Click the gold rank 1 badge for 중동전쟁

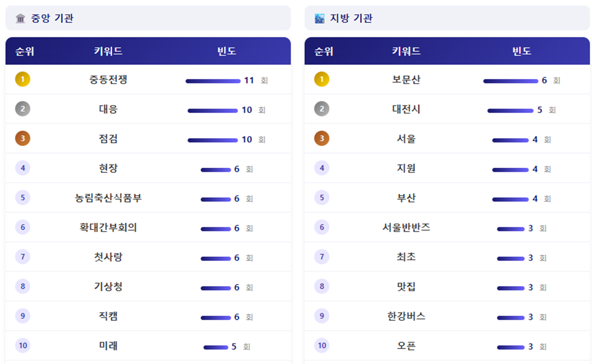pyautogui.click(x=22, y=80)
